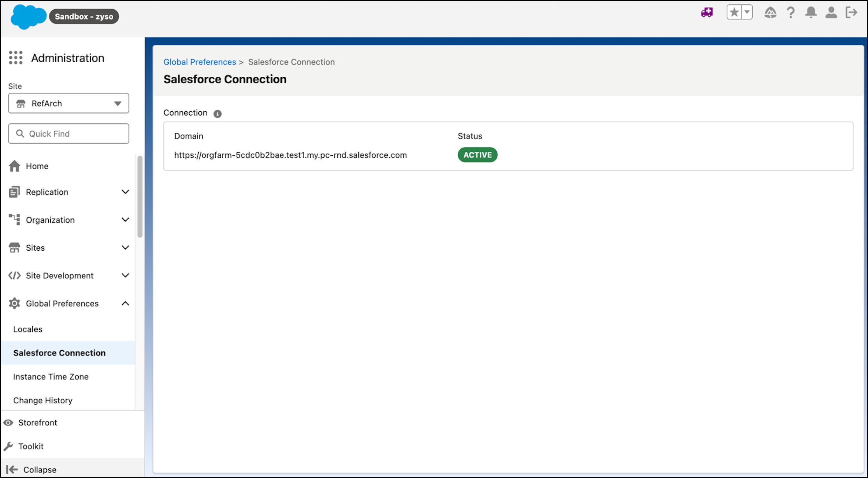Click the Sandbox - zyso badge
Image resolution: width=868 pixels, height=478 pixels.
84,16
